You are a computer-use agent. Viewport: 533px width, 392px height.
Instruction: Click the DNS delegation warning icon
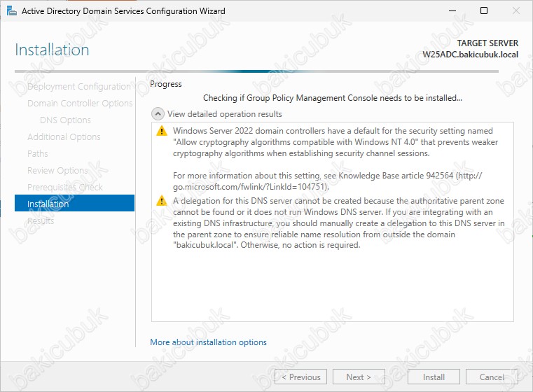click(162, 202)
